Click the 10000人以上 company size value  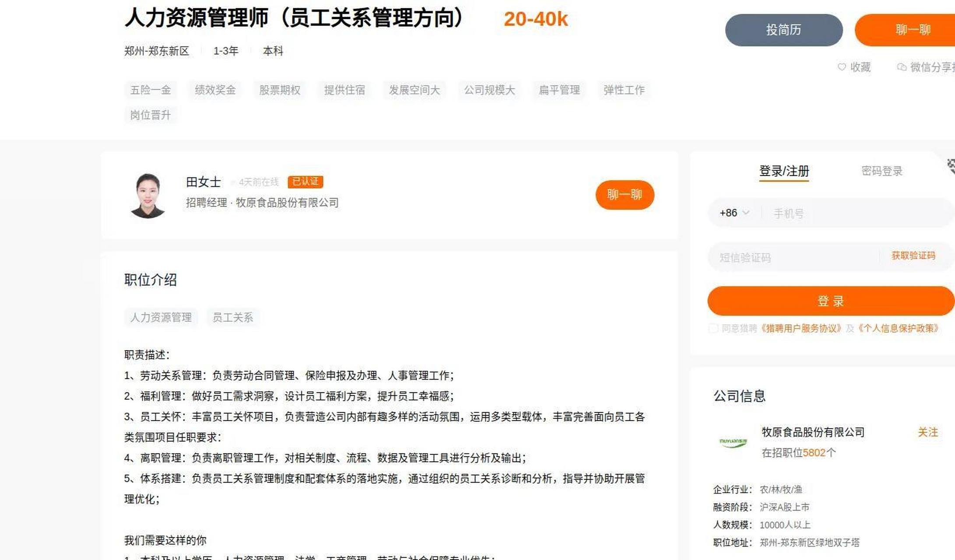click(x=785, y=525)
